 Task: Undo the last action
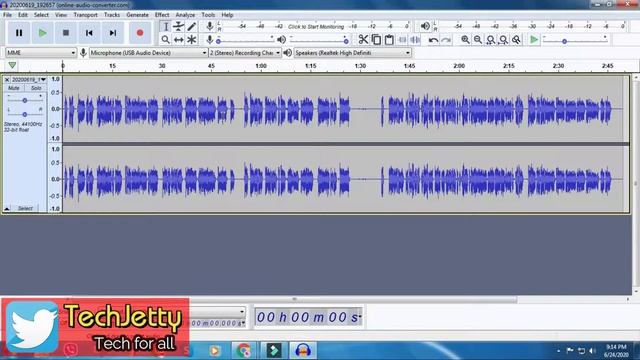coord(433,40)
